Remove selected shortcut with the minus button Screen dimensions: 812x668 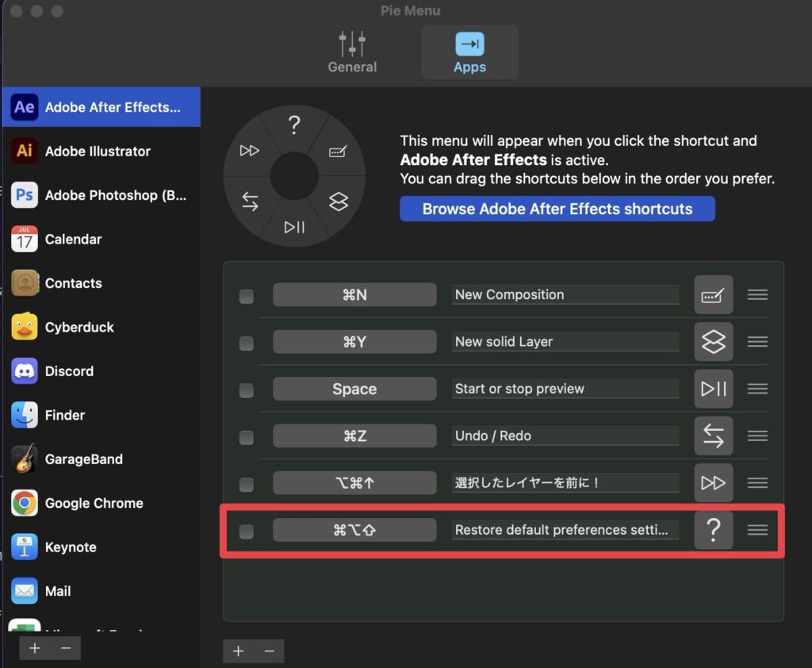(x=270, y=651)
